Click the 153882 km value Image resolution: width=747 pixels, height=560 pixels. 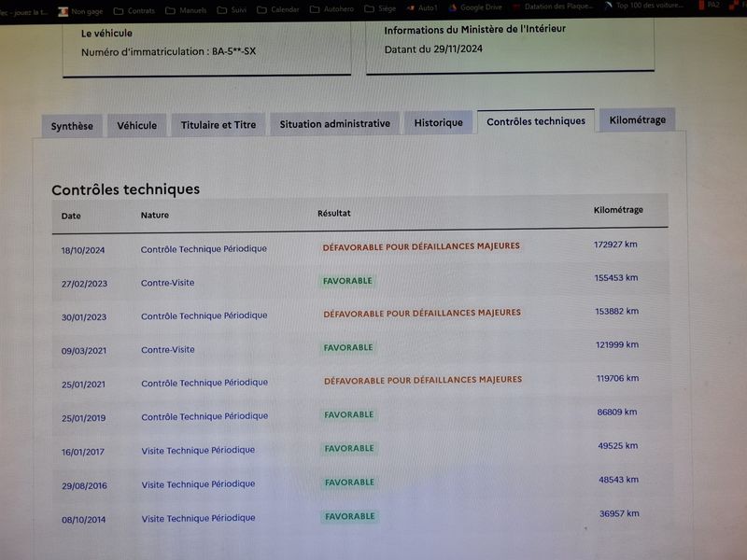(617, 312)
